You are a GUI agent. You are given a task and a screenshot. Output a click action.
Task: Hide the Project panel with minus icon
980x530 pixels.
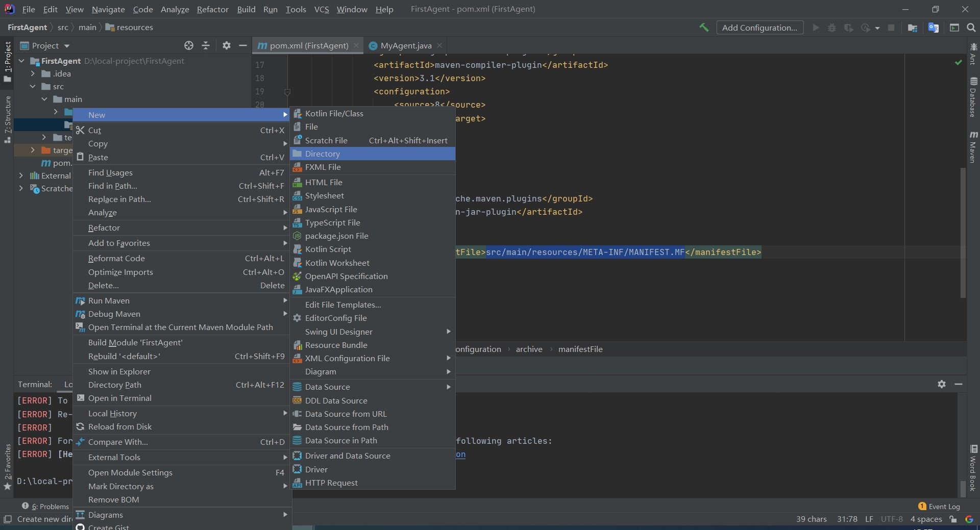243,45
